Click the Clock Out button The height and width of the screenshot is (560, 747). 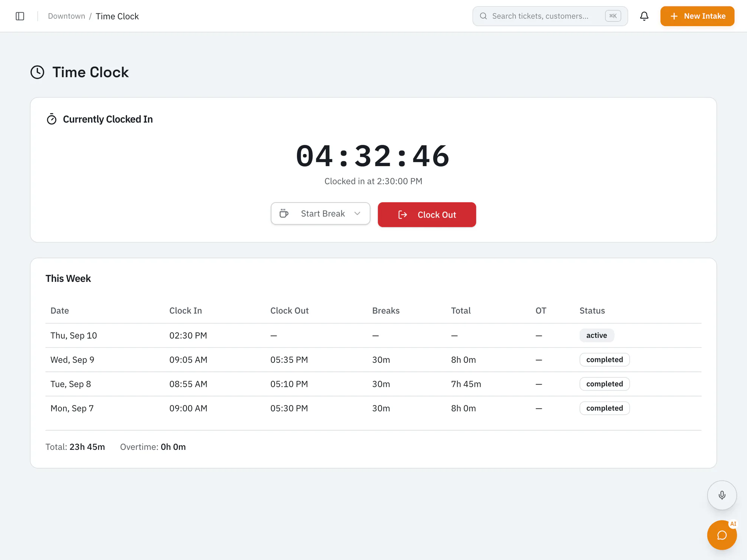click(427, 215)
